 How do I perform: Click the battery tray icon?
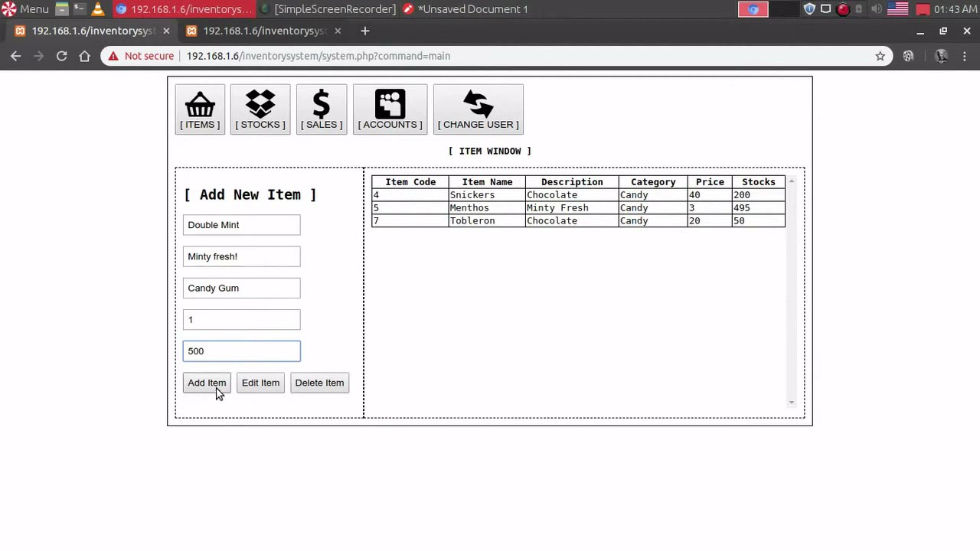click(x=859, y=9)
